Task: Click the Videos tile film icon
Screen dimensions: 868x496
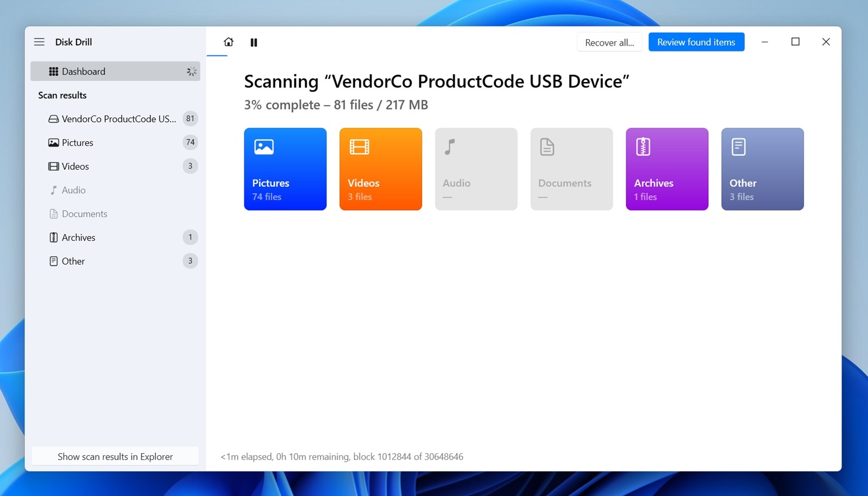Action: pos(359,147)
